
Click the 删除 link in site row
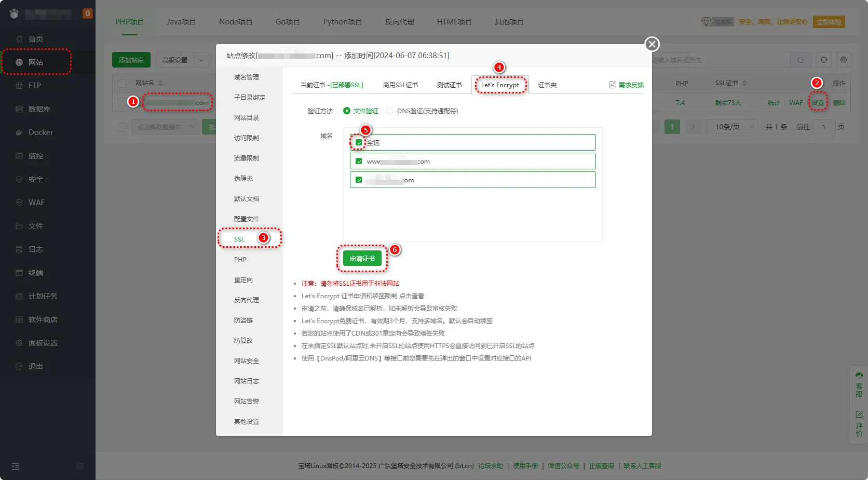tap(839, 103)
